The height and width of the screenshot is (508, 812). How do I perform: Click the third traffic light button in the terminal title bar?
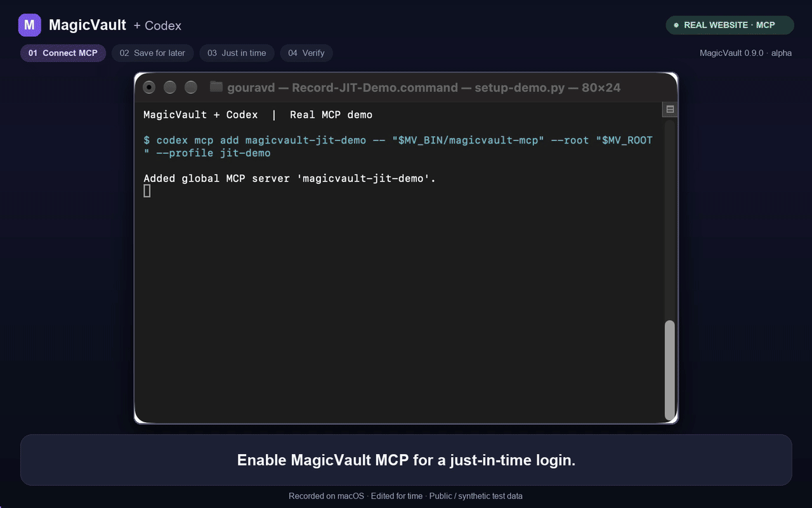[x=191, y=88]
